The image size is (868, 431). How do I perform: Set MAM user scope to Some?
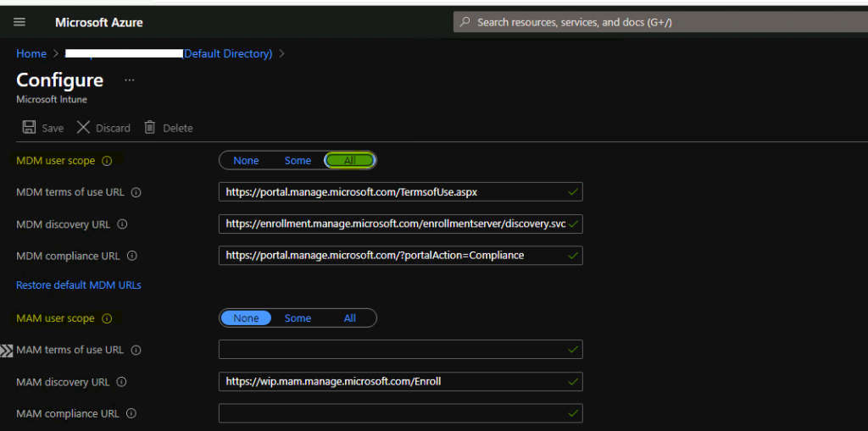tap(298, 318)
